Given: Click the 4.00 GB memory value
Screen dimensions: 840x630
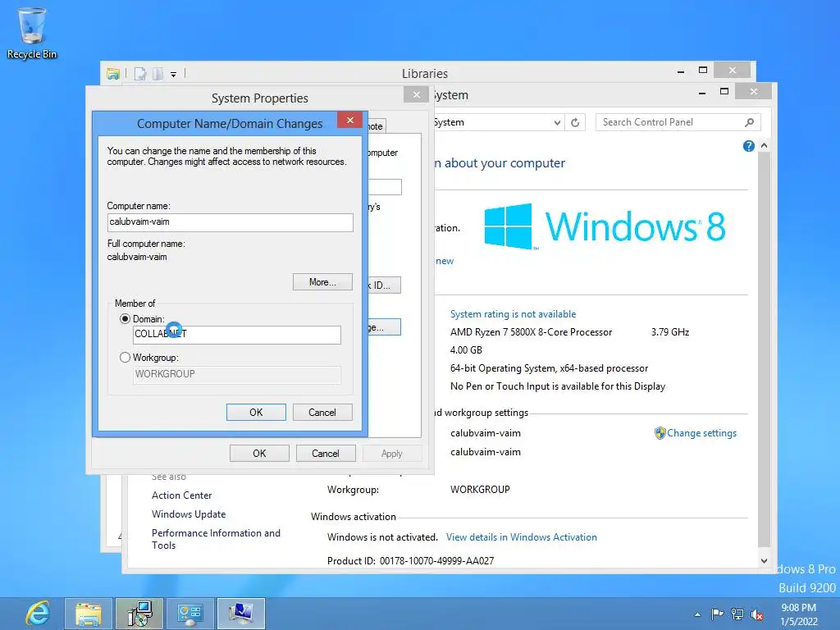Looking at the screenshot, I should (x=466, y=349).
